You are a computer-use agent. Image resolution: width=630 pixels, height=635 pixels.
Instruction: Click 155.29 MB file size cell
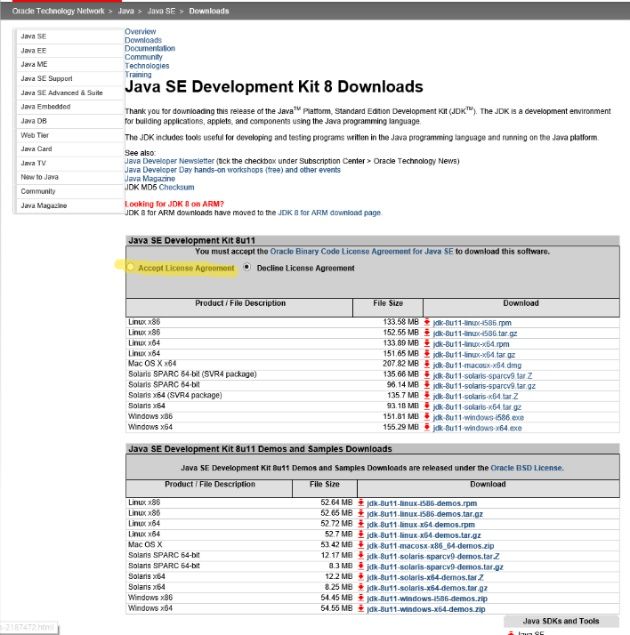[400, 427]
